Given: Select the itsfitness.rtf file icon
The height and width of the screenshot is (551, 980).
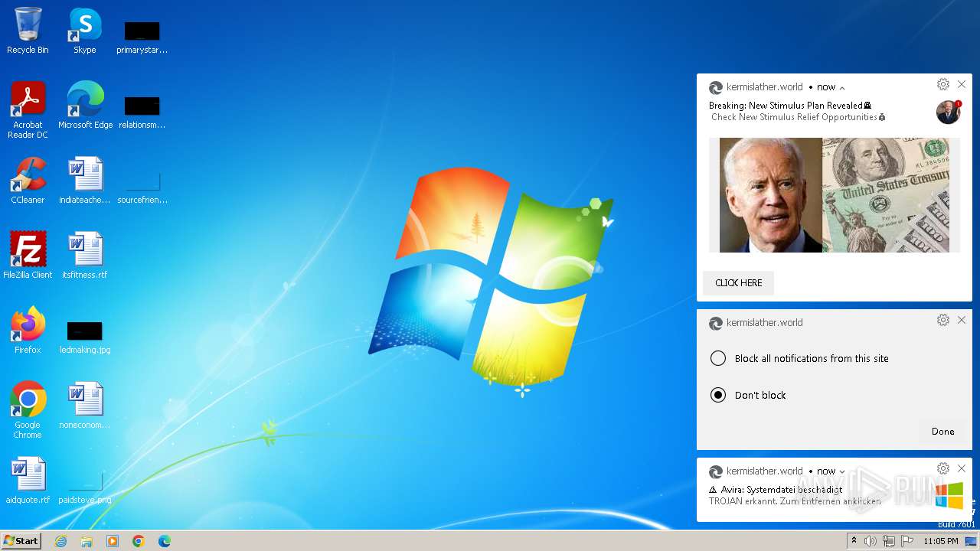Looking at the screenshot, I should coord(85,256).
